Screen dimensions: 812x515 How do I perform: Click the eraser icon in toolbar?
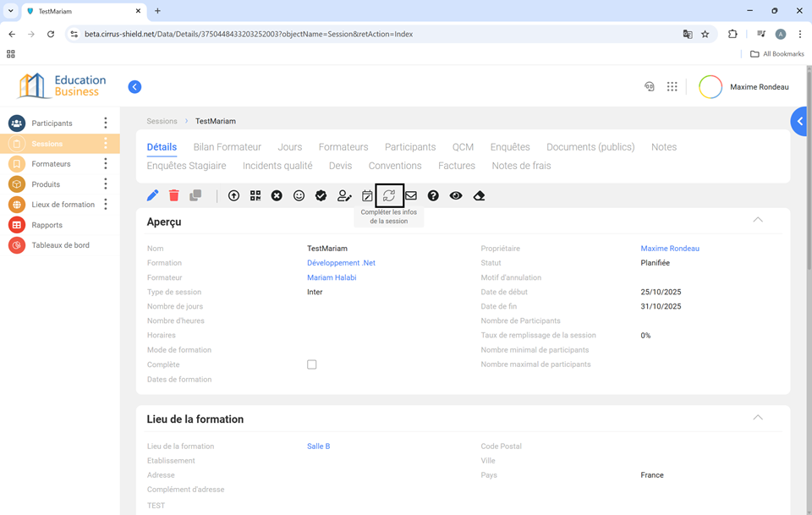pyautogui.click(x=479, y=195)
